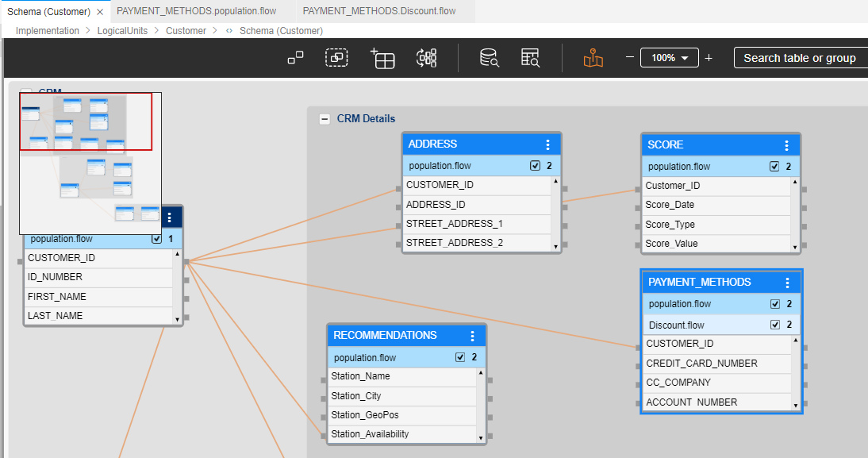Screen dimensions: 868x458
Task: Open PAYMENT_METHODS table three-dot menu
Action: pyautogui.click(x=787, y=283)
